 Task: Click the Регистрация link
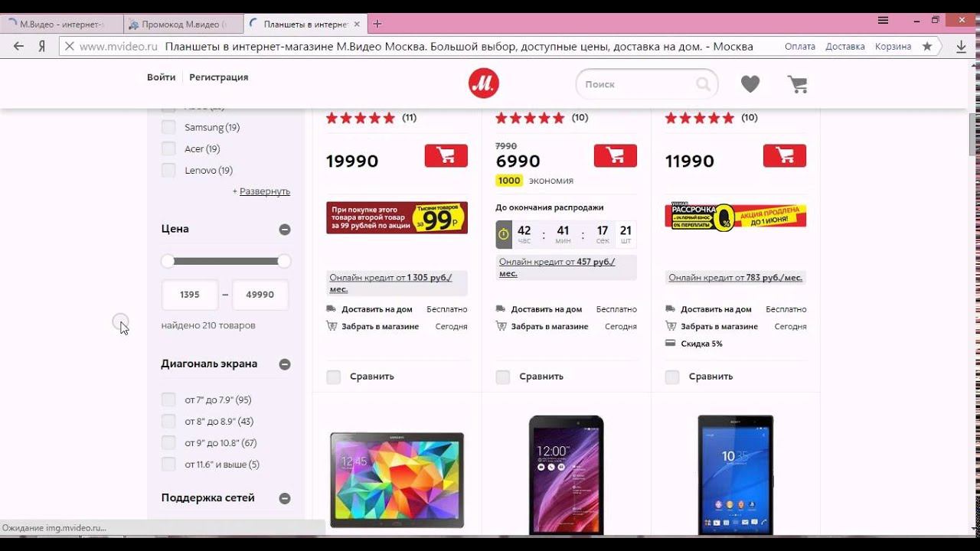tap(219, 77)
